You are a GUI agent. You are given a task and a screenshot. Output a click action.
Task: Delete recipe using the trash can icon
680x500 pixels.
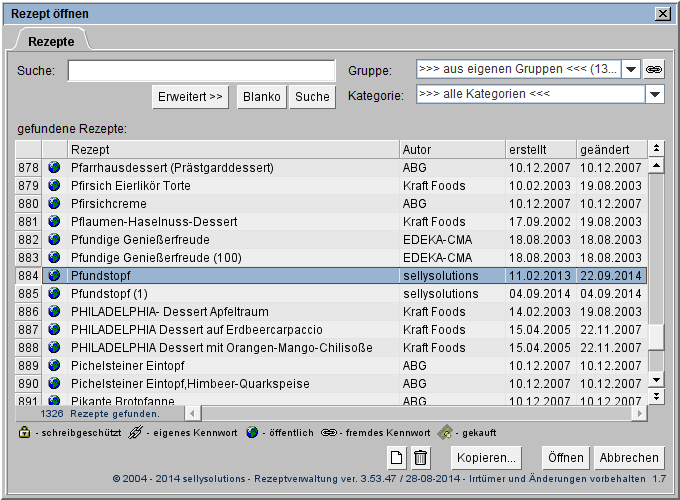click(421, 458)
